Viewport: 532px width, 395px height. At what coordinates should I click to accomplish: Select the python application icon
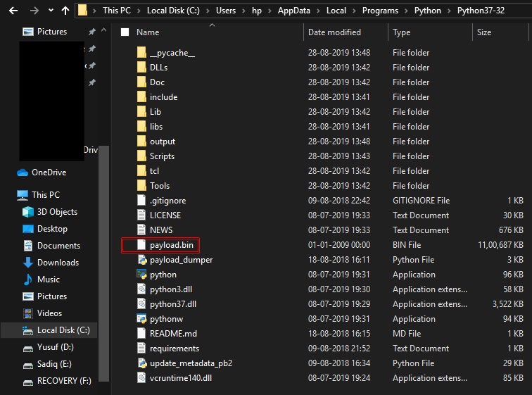[141, 274]
